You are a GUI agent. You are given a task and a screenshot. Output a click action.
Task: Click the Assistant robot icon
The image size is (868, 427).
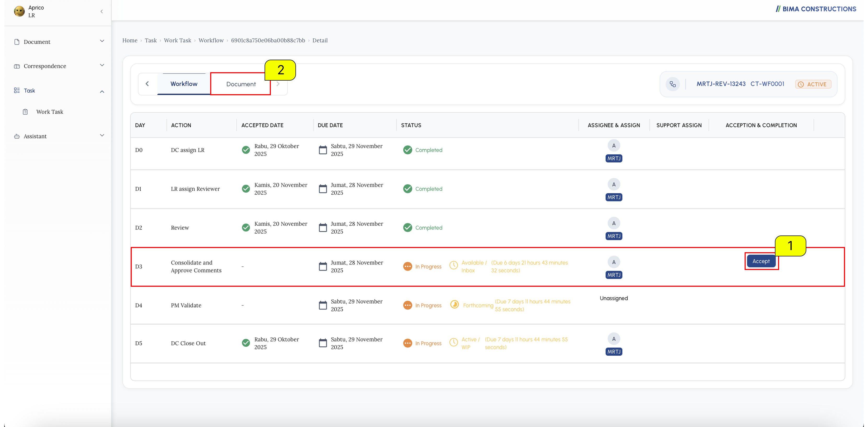coord(17,136)
